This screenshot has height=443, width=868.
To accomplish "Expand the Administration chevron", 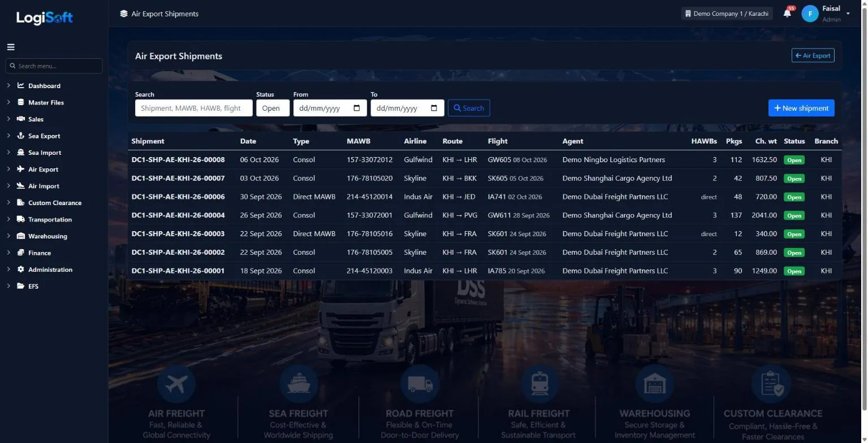I will 9,270.
